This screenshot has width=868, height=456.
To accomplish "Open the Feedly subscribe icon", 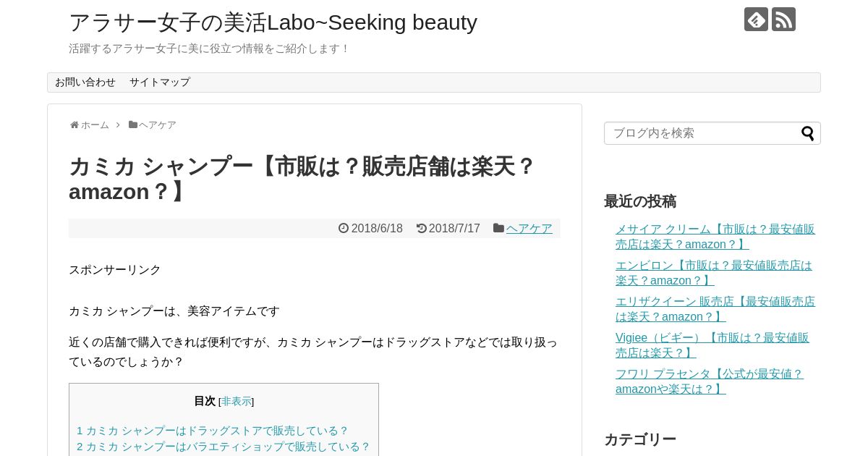I will (756, 20).
